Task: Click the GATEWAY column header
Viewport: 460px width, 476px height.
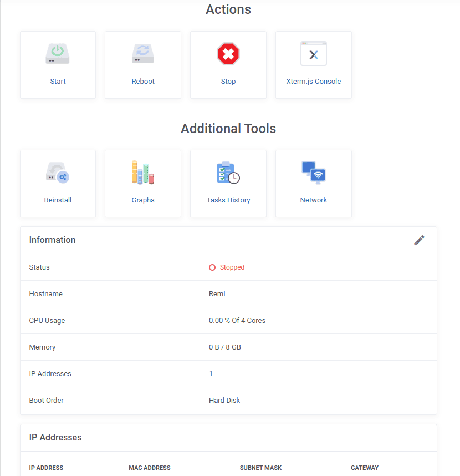Action: point(365,468)
